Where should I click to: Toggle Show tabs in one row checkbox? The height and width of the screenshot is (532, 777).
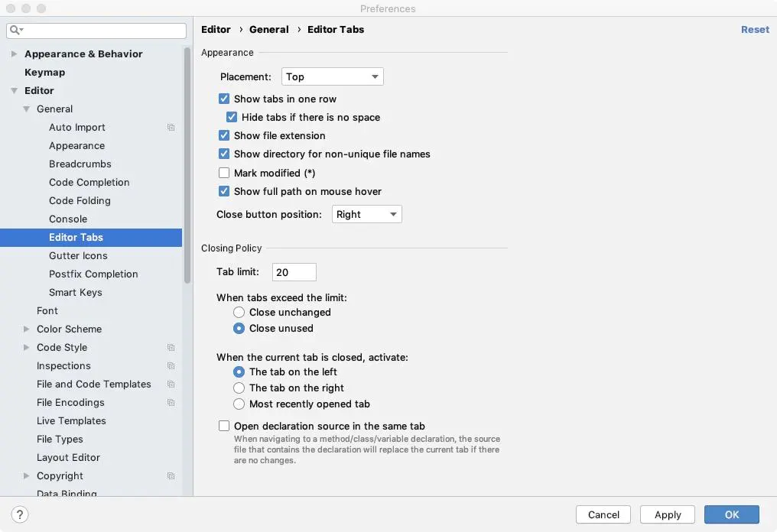pos(224,99)
